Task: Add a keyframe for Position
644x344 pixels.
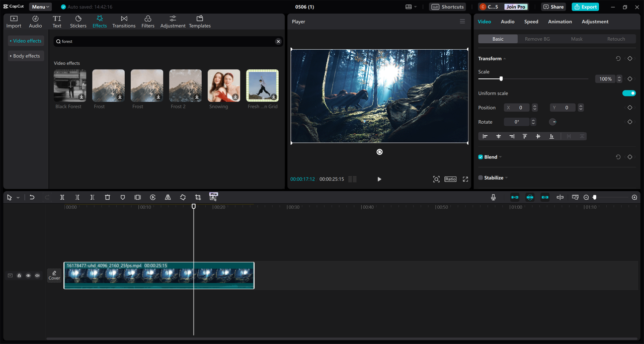Action: pos(630,108)
